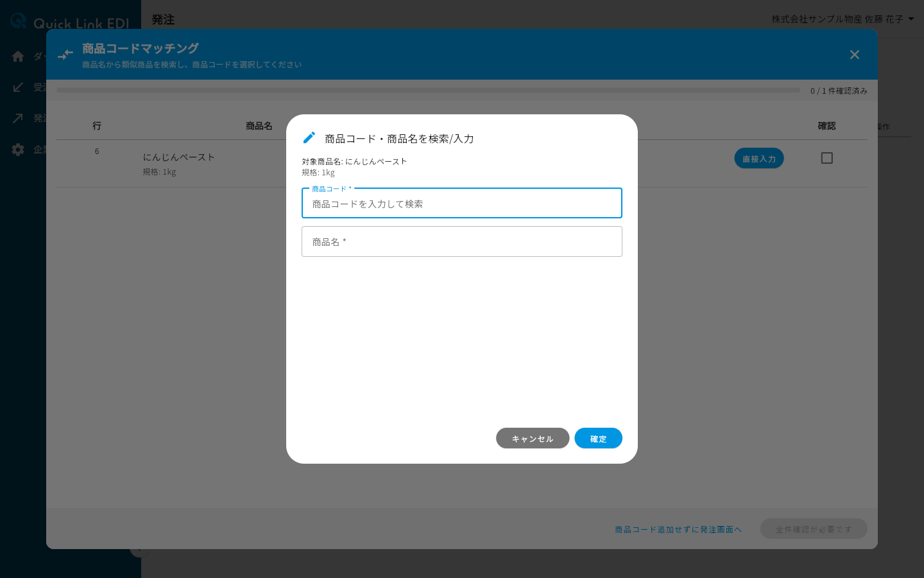Viewport: 924px width, 578px height.
Task: Click the incoming orders arrow icon in sidebar
Action: pos(18,87)
